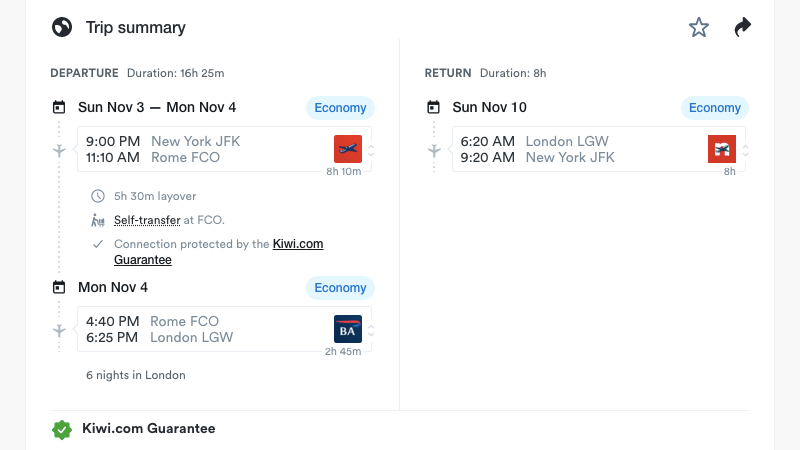Click the Kiwi.com Guarantee heading
Image resolution: width=800 pixels, height=450 pixels.
[x=148, y=429]
